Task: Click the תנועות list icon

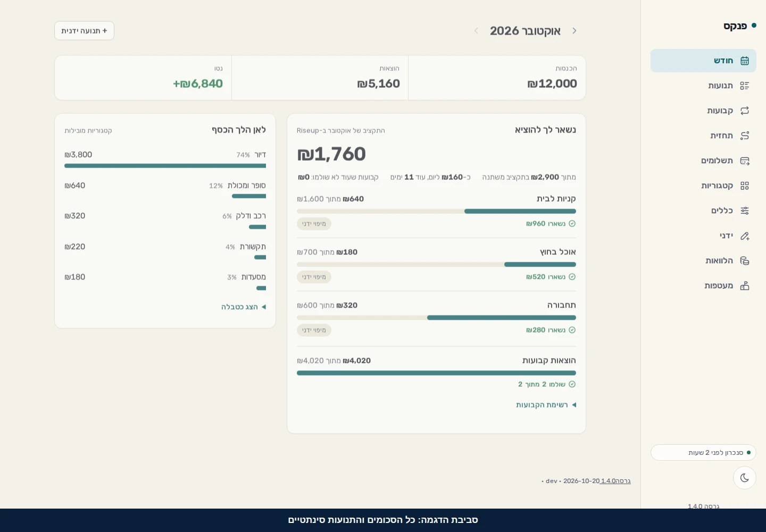Action: point(745,86)
